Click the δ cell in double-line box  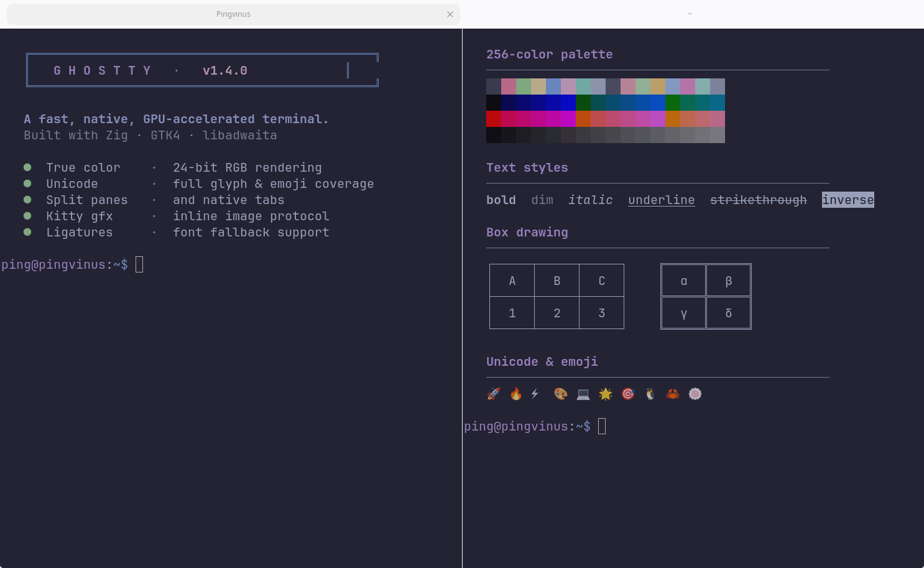[x=729, y=313]
